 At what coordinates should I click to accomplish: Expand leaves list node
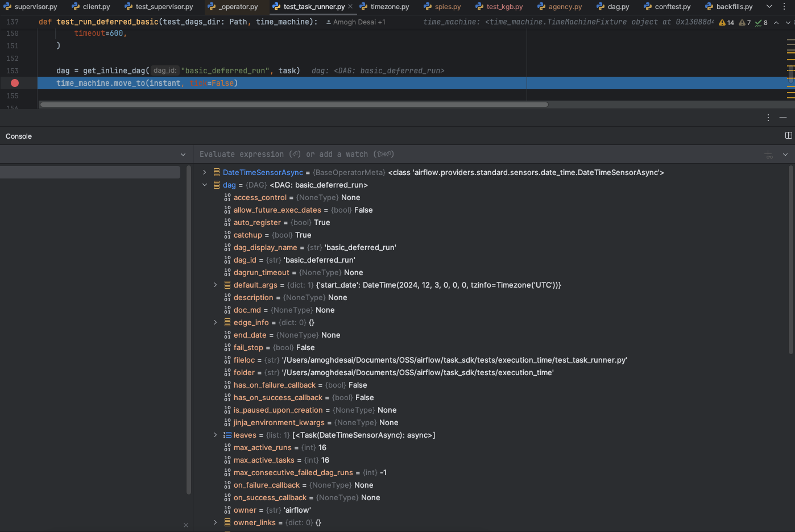coord(216,435)
